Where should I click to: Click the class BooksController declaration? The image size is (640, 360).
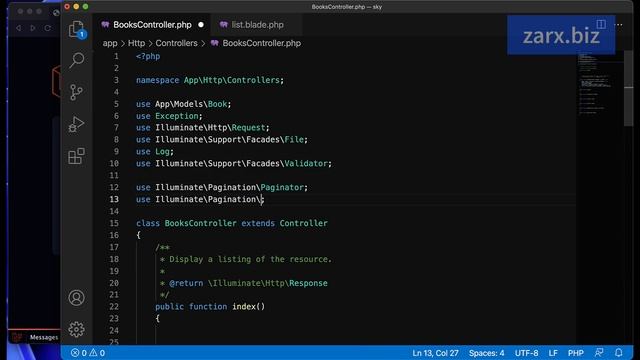click(x=232, y=223)
